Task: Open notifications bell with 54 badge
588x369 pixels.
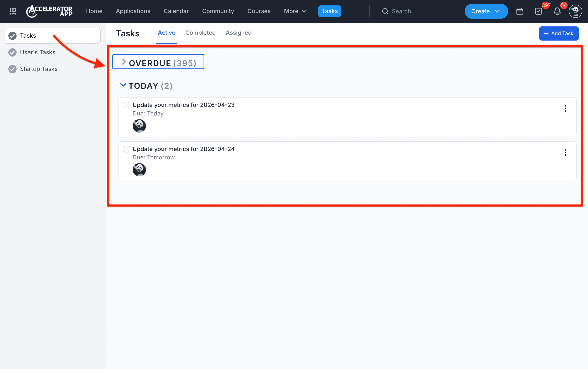Action: coord(557,11)
